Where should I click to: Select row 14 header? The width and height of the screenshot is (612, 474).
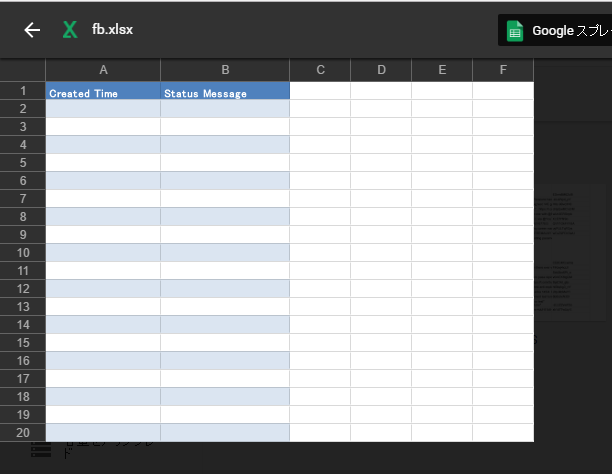23,324
